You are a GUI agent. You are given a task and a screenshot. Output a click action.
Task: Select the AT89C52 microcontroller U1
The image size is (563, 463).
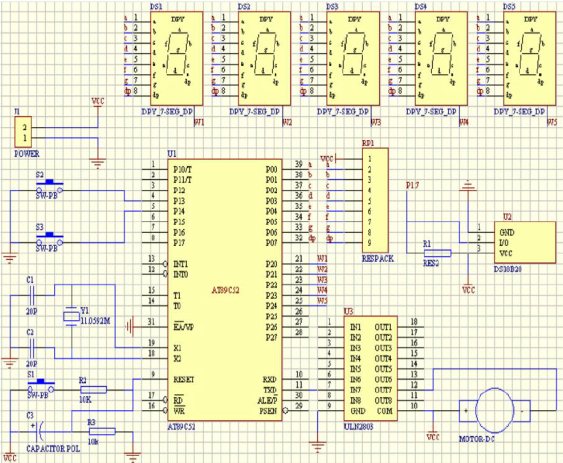coord(225,290)
